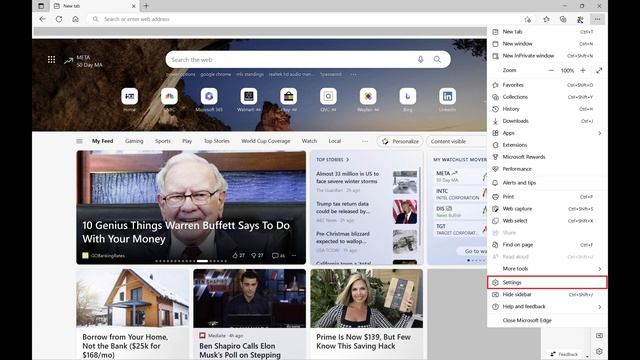
Task: Show more suggested searches ellipsis
Action: 353,74
